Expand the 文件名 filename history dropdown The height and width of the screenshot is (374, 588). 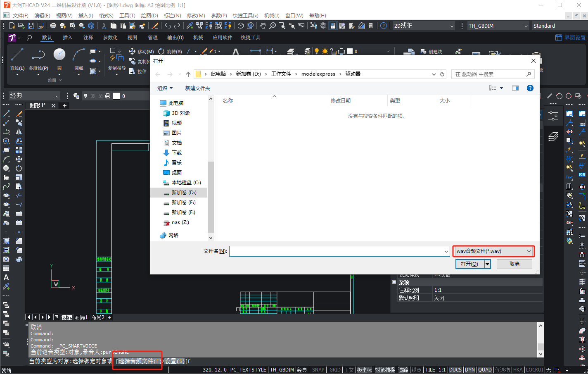pos(446,251)
